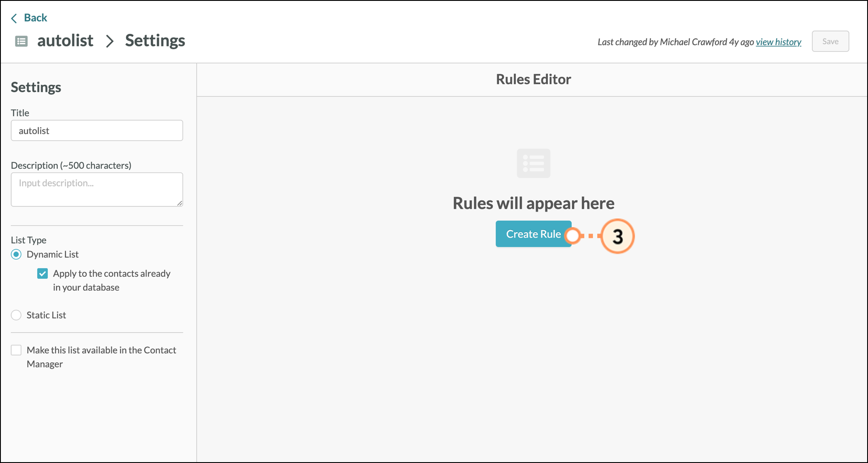Click the gray empty-state list icon
Viewport: 868px width, 463px height.
click(x=533, y=163)
